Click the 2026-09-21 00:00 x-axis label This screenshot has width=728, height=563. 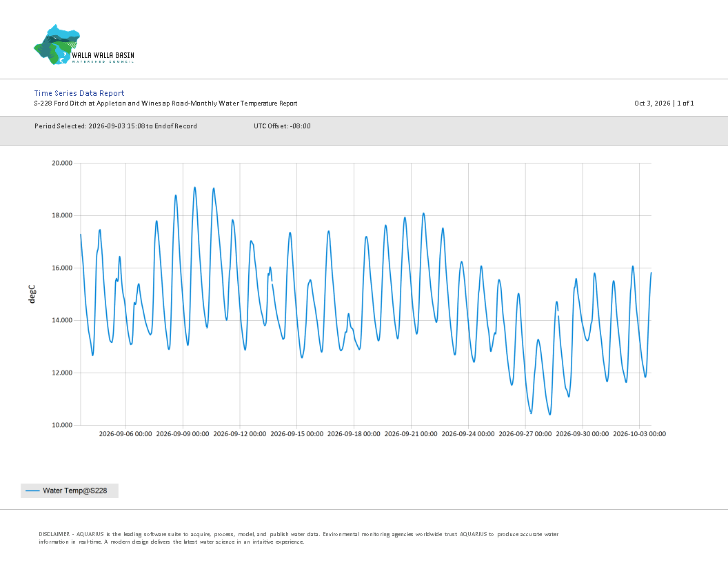(x=411, y=434)
